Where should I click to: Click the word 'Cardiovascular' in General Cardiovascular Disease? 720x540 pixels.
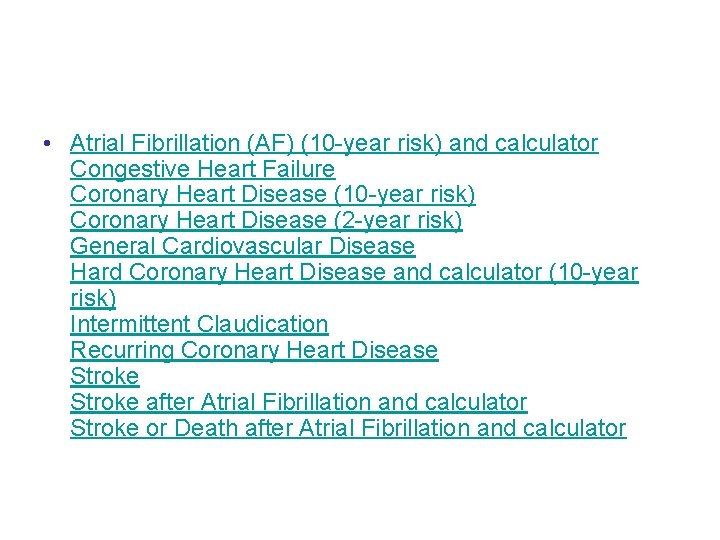(x=242, y=246)
